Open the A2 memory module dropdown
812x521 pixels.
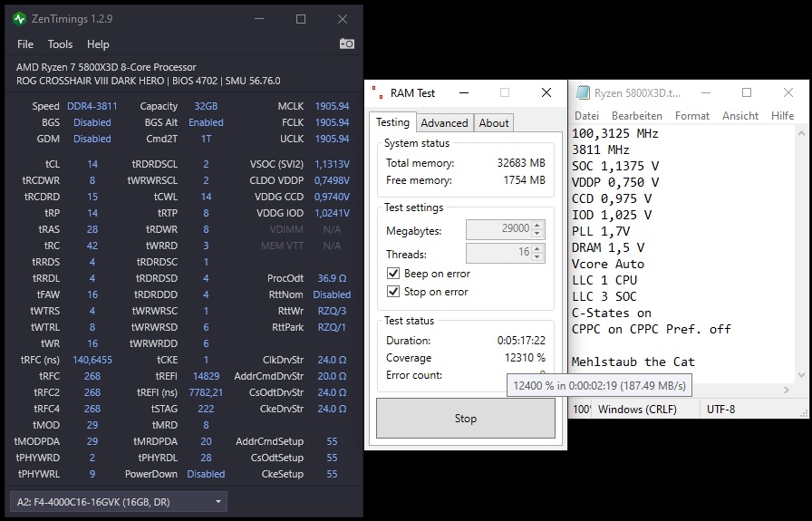click(x=119, y=502)
